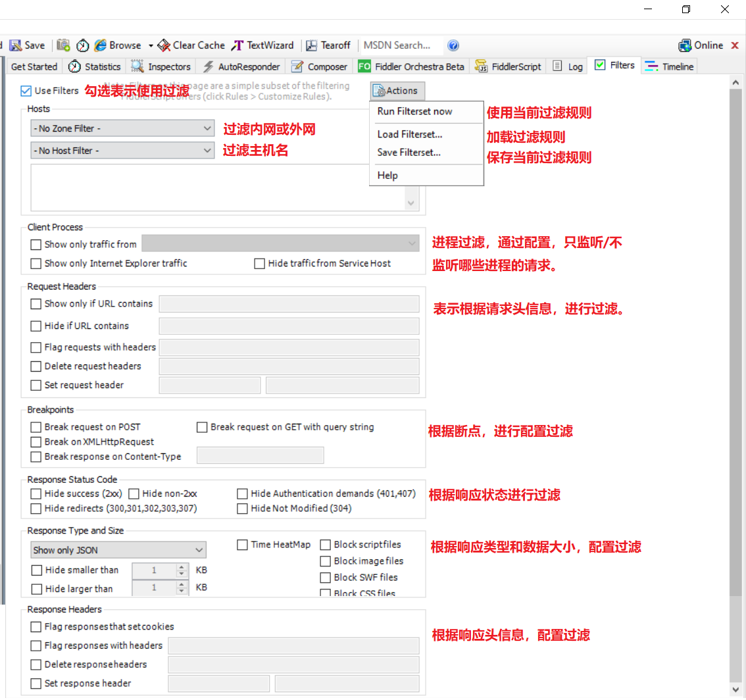Switch to the Composer tab

pos(319,66)
